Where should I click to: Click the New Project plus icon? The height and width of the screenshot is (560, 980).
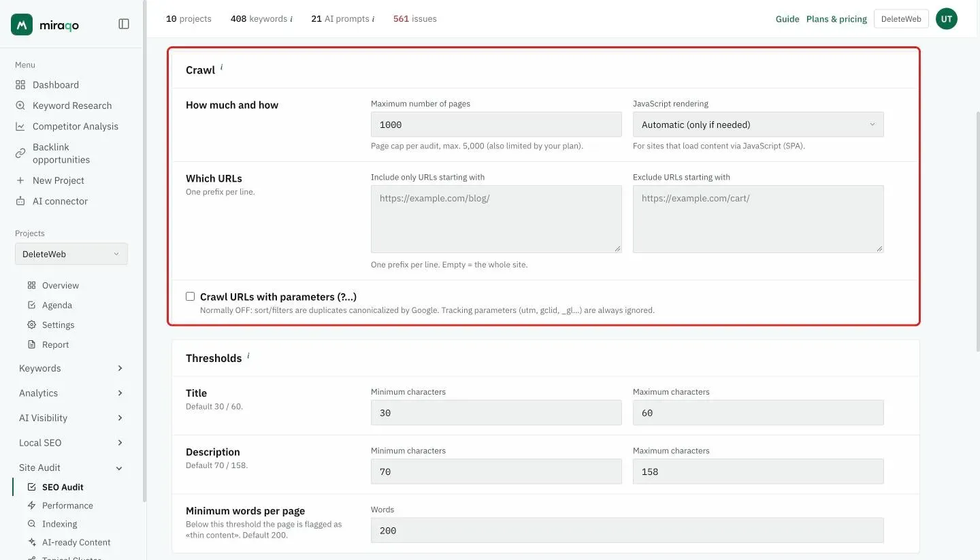click(x=20, y=180)
